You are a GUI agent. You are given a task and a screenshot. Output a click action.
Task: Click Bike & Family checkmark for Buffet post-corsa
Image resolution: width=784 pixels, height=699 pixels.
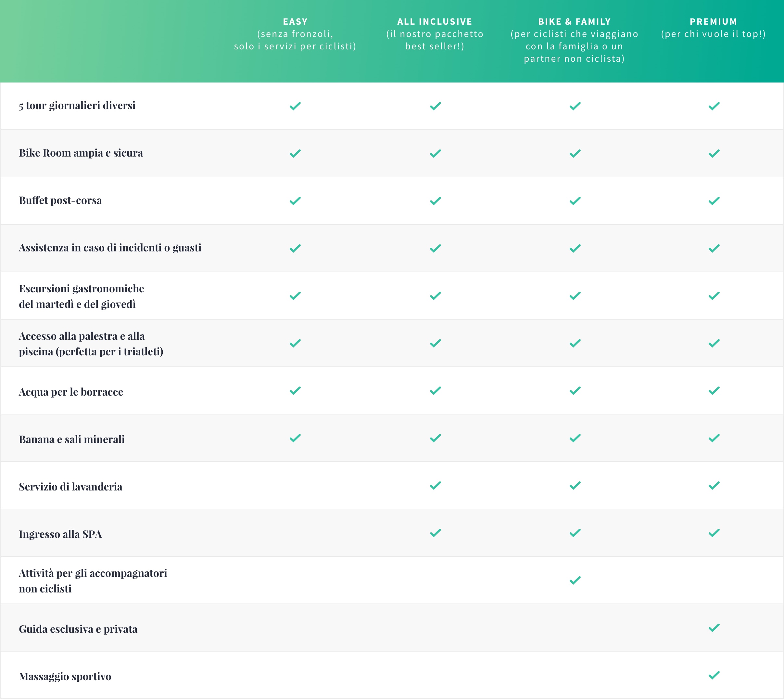[575, 201]
